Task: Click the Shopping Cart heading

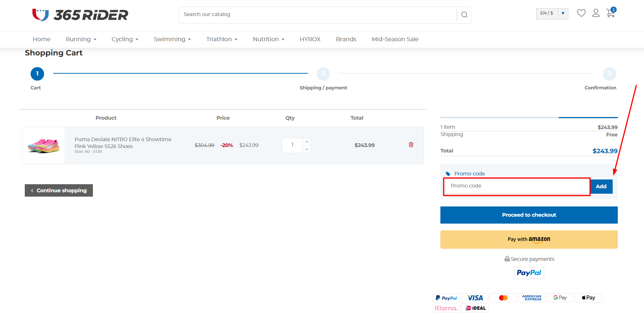Action: tap(54, 53)
